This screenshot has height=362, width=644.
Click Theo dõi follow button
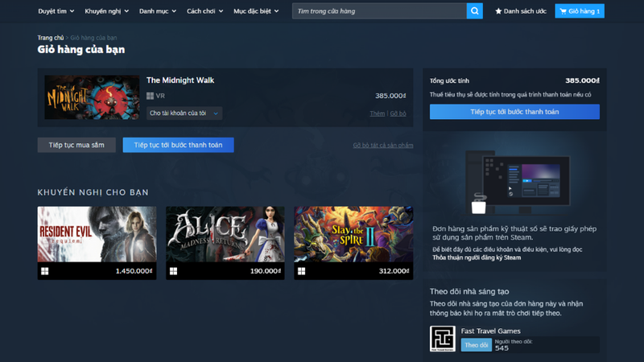(476, 345)
